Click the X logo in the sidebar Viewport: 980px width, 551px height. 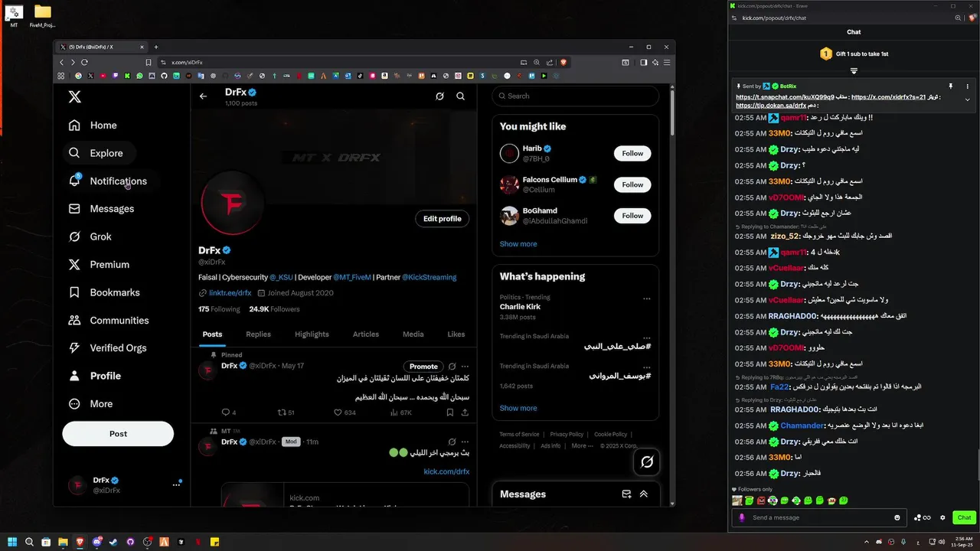click(x=74, y=96)
